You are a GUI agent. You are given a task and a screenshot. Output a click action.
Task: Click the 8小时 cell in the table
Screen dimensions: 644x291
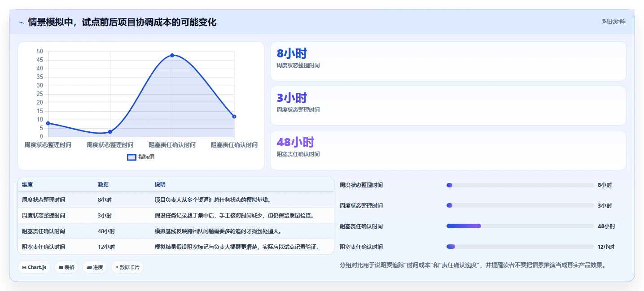105,200
